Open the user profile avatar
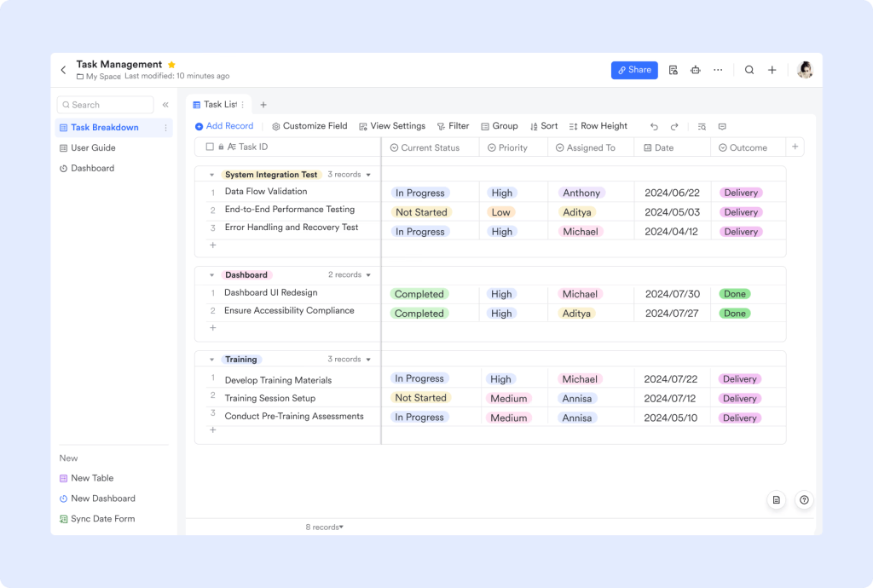 tap(805, 70)
